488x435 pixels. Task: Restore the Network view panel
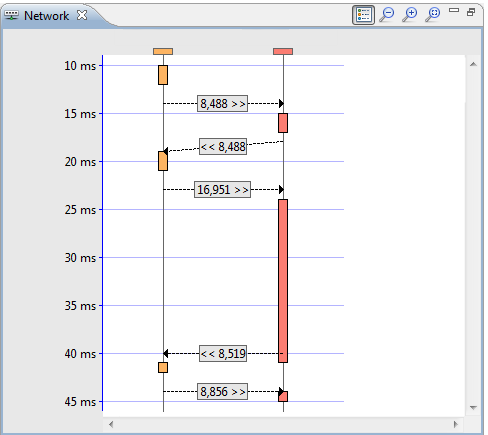click(x=471, y=12)
